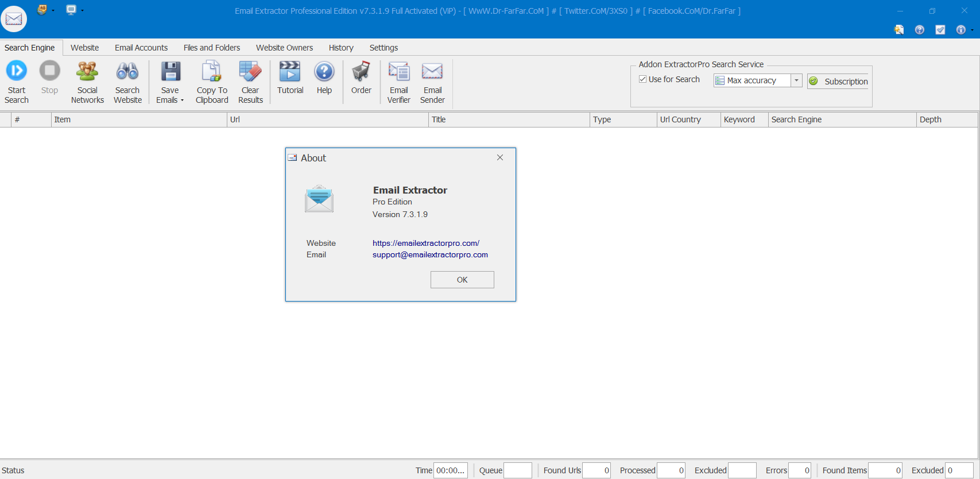Open the Save Emails dropdown menu
The height and width of the screenshot is (479, 980).
pyautogui.click(x=182, y=101)
